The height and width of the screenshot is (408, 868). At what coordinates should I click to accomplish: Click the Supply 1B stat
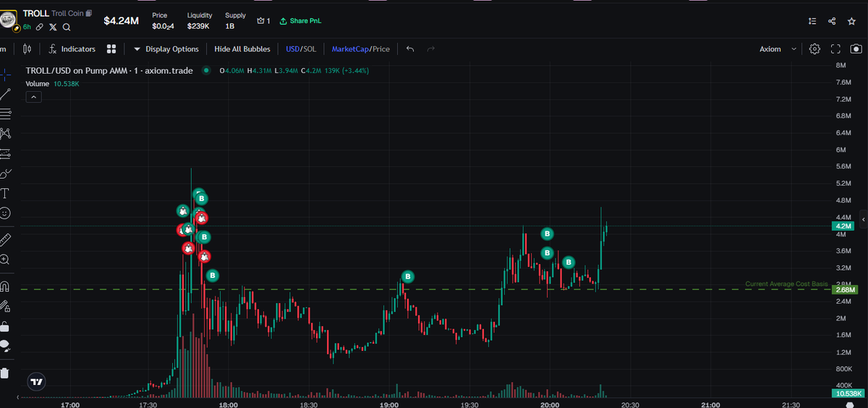tap(235, 21)
